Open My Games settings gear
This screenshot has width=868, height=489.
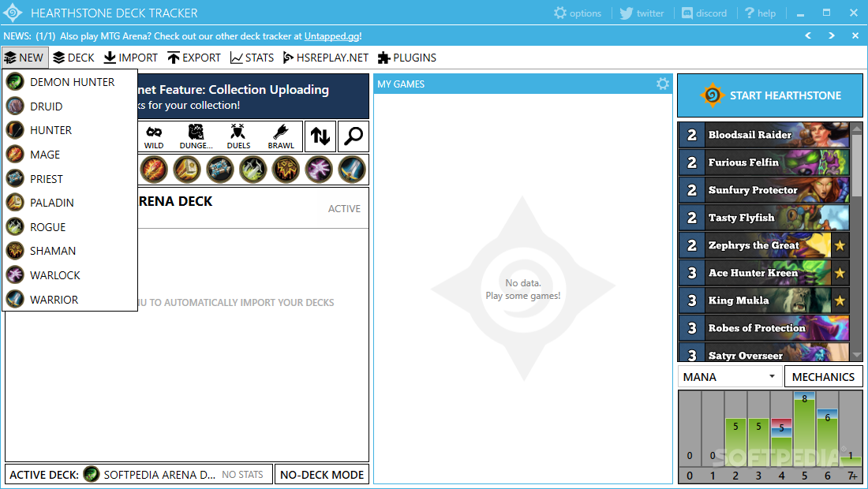tap(663, 84)
